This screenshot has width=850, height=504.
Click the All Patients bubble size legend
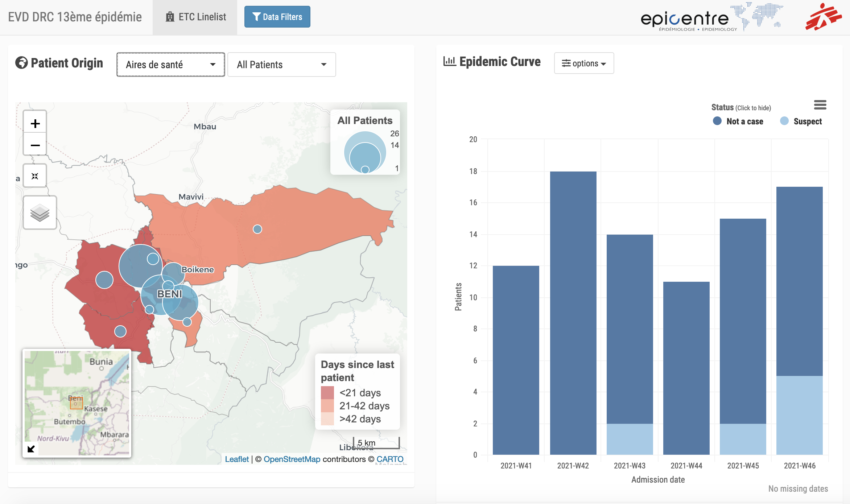click(x=365, y=142)
